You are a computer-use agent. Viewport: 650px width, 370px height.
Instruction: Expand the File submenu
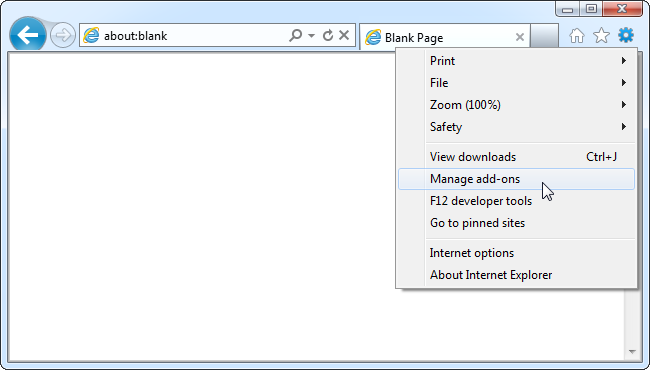[x=517, y=83]
